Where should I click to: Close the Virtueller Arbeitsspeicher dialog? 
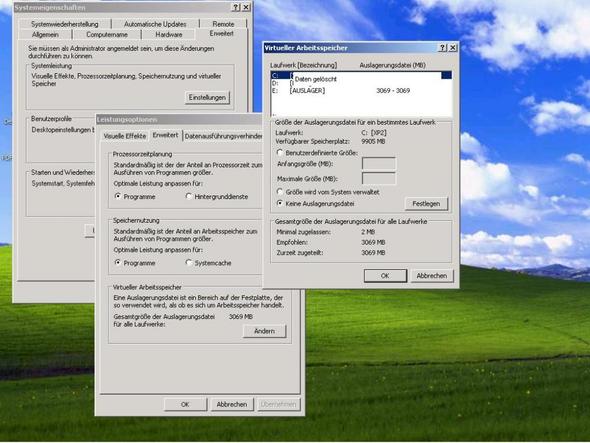(453, 48)
